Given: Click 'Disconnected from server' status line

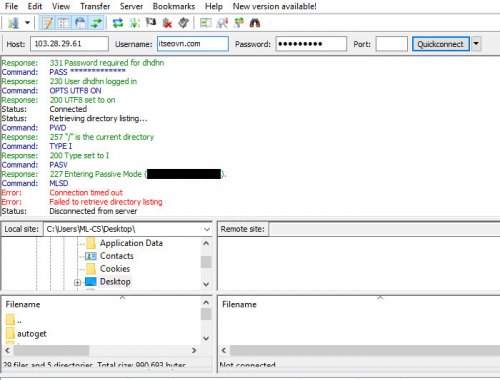Looking at the screenshot, I should [x=93, y=211].
